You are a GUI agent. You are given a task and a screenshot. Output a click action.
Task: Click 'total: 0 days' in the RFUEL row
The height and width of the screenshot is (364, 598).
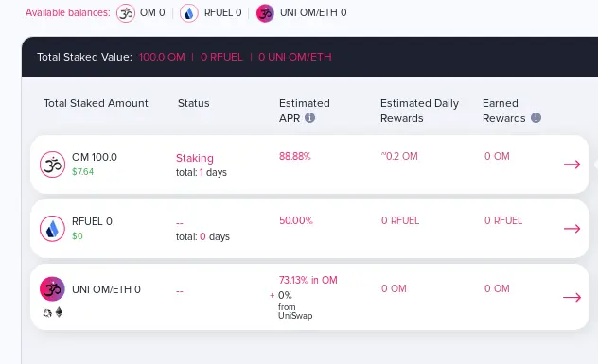point(202,236)
